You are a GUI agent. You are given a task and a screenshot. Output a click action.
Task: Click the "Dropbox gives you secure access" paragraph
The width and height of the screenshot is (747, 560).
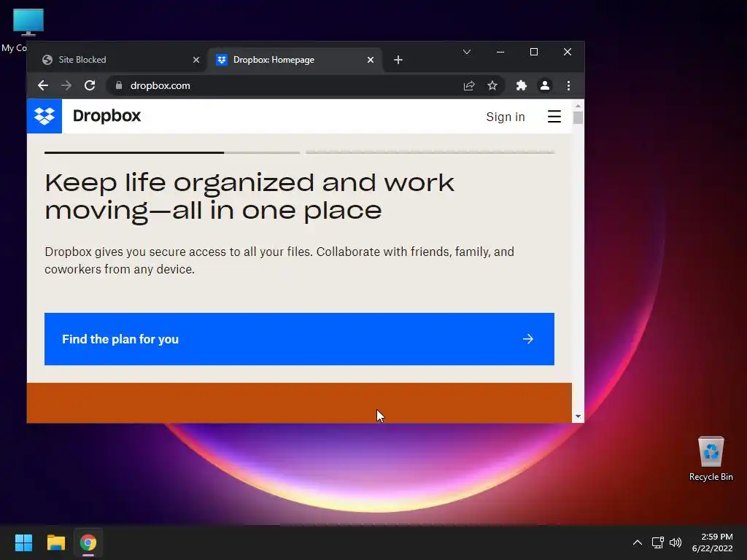click(279, 260)
